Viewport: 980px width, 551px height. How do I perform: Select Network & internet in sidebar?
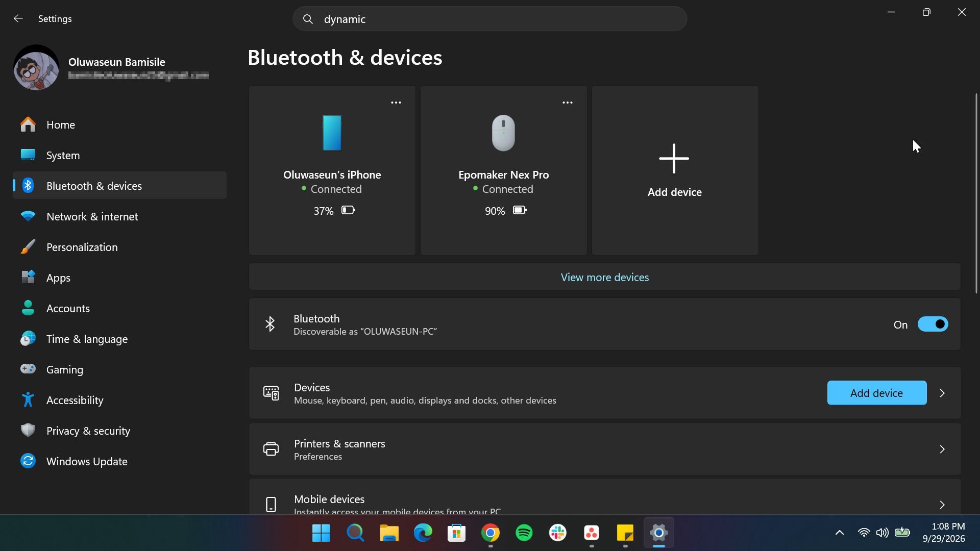[119, 216]
